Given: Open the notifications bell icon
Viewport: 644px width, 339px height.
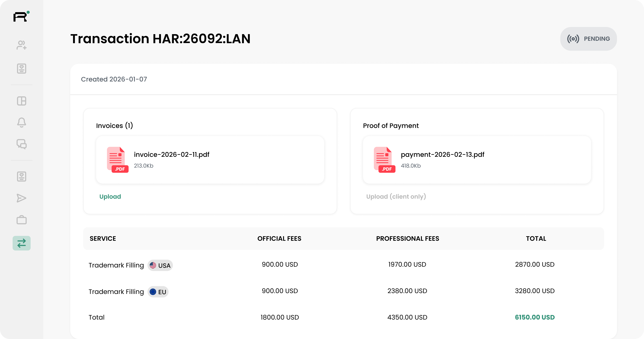Looking at the screenshot, I should coord(21,122).
